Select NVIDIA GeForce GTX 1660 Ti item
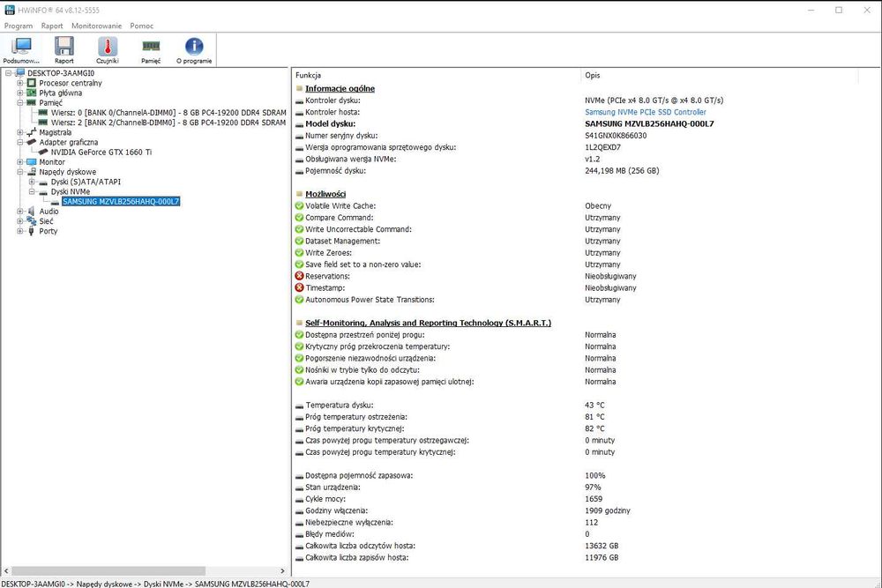Screen dimensions: 882x588 (101, 153)
